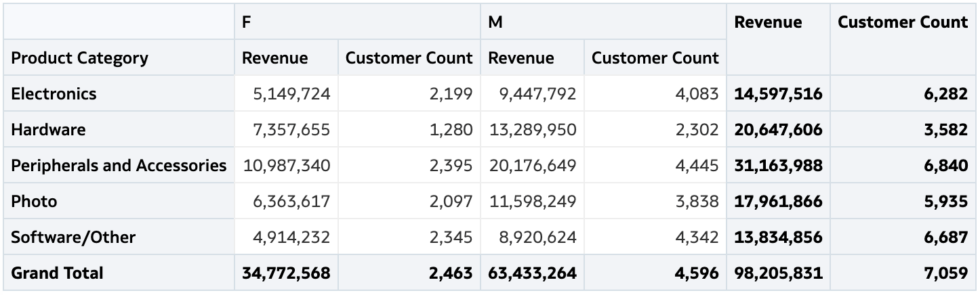This screenshot has width=980, height=295.
Task: Click the cell showing 2,199
Action: pyautogui.click(x=409, y=93)
